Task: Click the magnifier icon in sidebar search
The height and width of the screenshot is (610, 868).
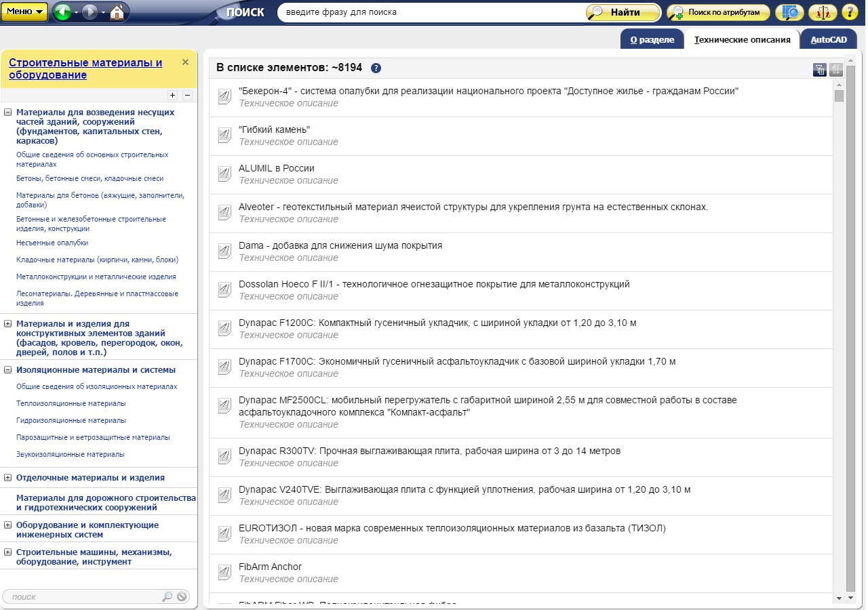Action: (x=167, y=596)
